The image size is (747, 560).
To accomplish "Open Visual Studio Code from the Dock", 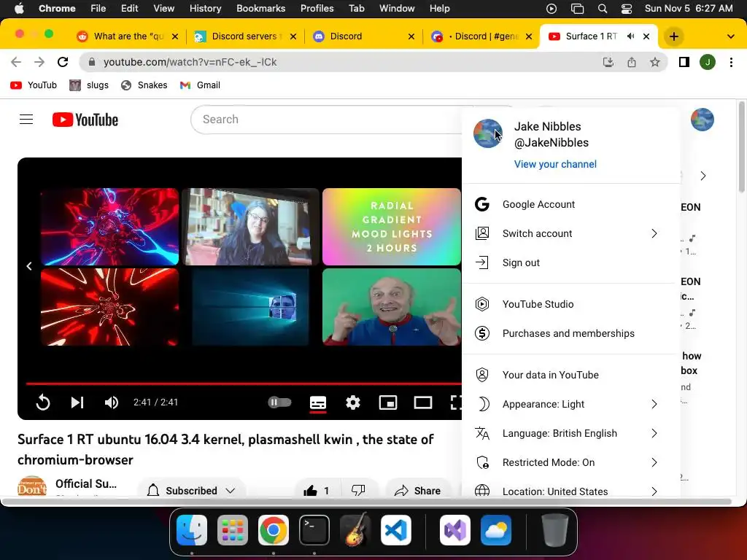I will 396,530.
